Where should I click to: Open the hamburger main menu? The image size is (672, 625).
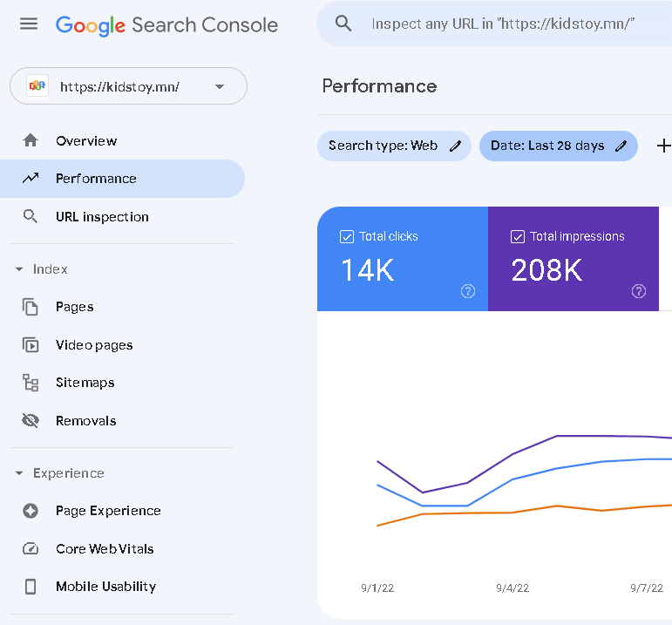tap(29, 24)
